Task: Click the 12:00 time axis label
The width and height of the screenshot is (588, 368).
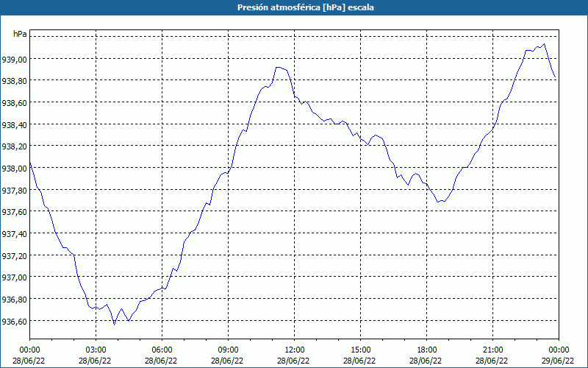Action: pyautogui.click(x=295, y=350)
